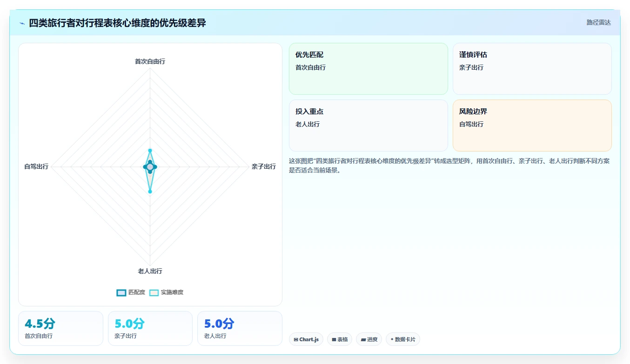Click the 数据卡片 tag

pos(403,339)
